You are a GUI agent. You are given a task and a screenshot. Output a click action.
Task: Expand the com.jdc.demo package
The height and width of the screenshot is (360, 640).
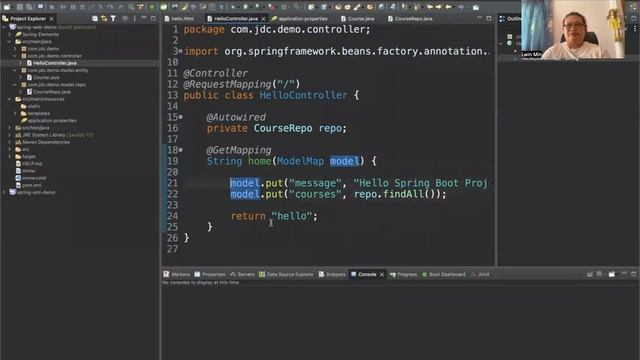tap(16, 49)
